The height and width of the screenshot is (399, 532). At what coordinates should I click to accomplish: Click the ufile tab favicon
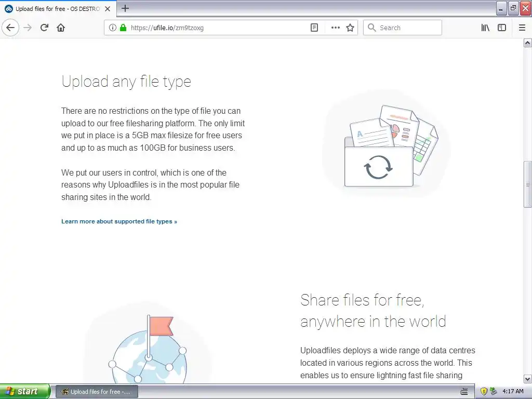tap(9, 9)
